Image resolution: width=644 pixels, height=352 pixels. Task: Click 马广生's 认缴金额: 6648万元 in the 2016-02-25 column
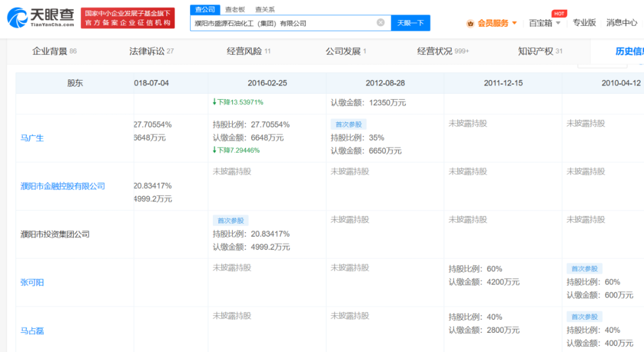pos(248,138)
